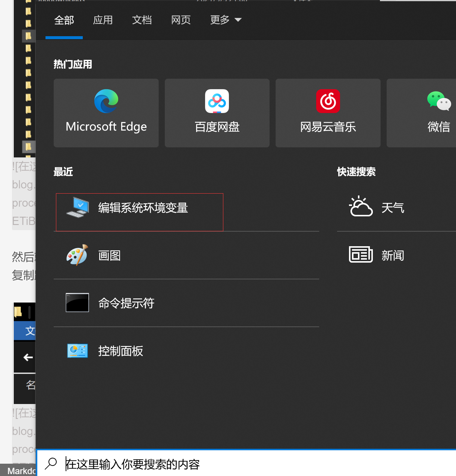The width and height of the screenshot is (456, 476).
Task: Launch 百度网盘 cloud drive app
Action: point(217,113)
